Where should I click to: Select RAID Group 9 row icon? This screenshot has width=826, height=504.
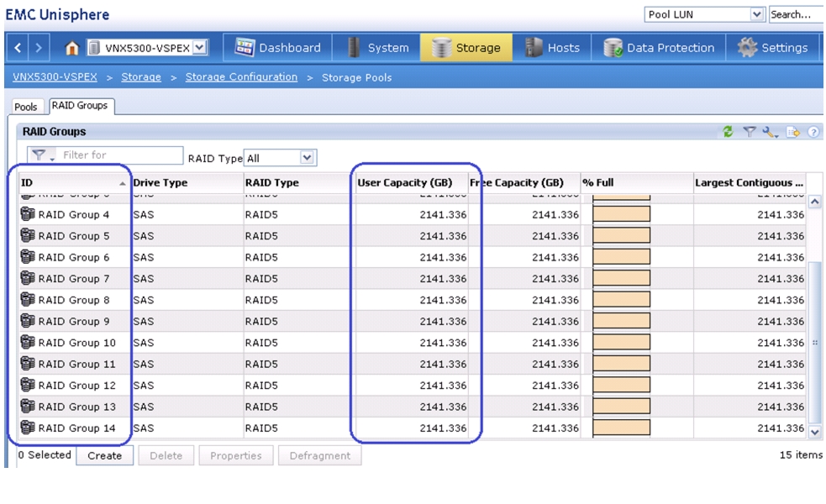[28, 321]
